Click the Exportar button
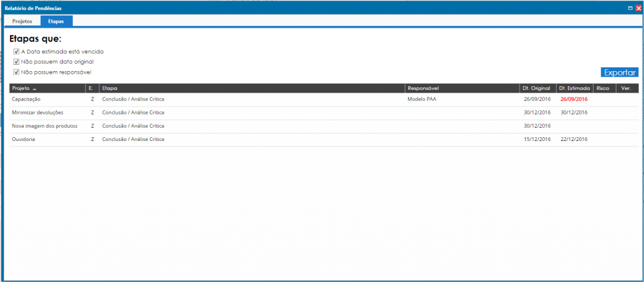The width and height of the screenshot is (644, 282). coord(619,72)
